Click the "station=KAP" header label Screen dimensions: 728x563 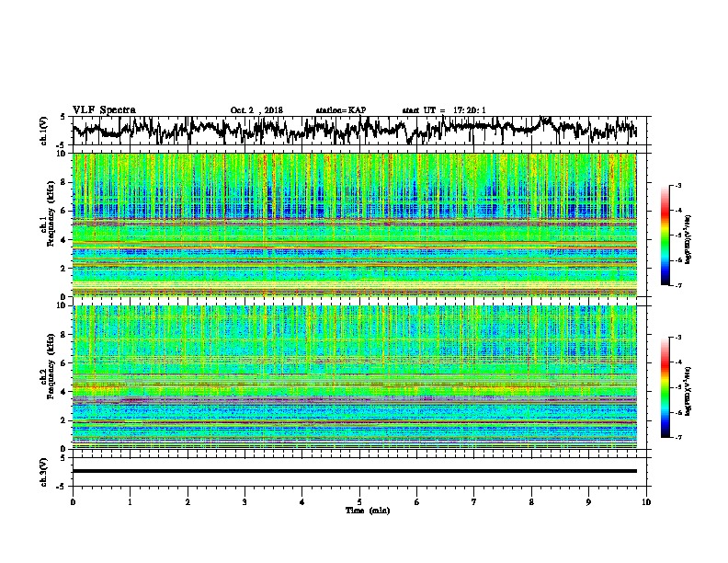pos(341,110)
